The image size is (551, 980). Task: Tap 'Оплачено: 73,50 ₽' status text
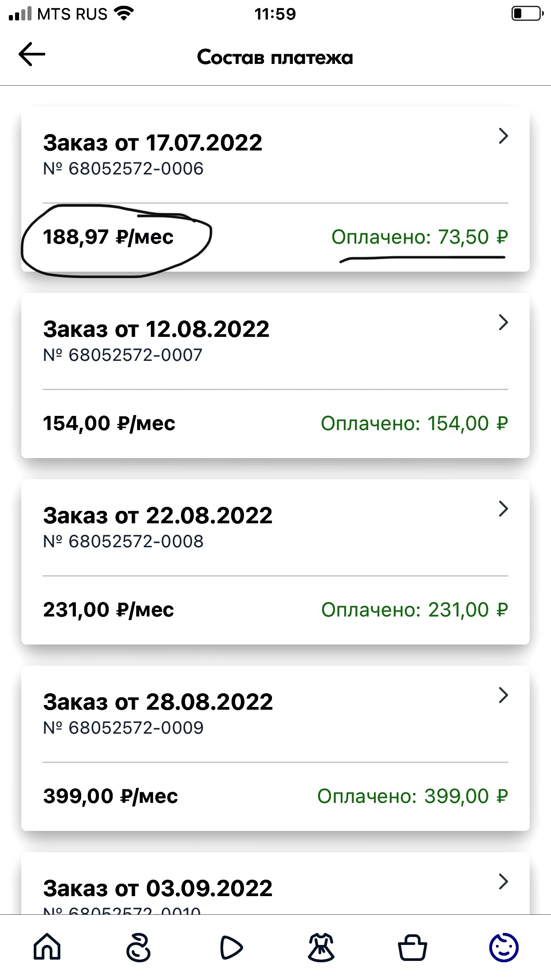[420, 237]
